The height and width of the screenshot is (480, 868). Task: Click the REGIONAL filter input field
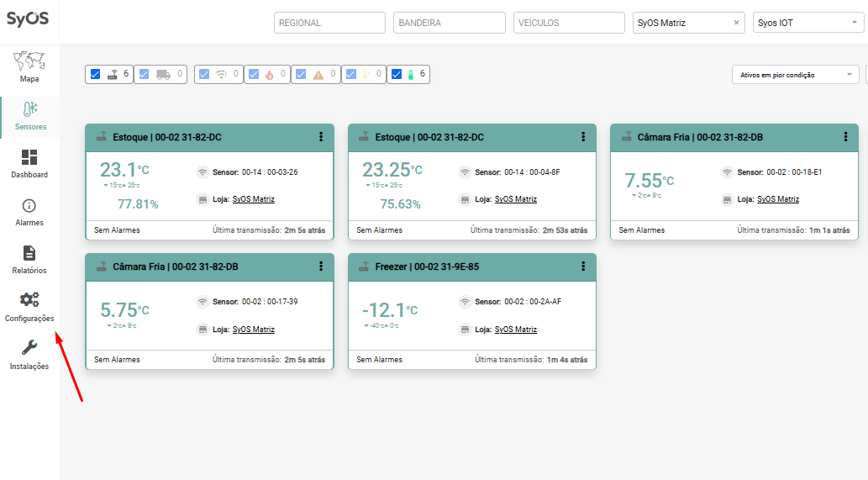(x=329, y=23)
